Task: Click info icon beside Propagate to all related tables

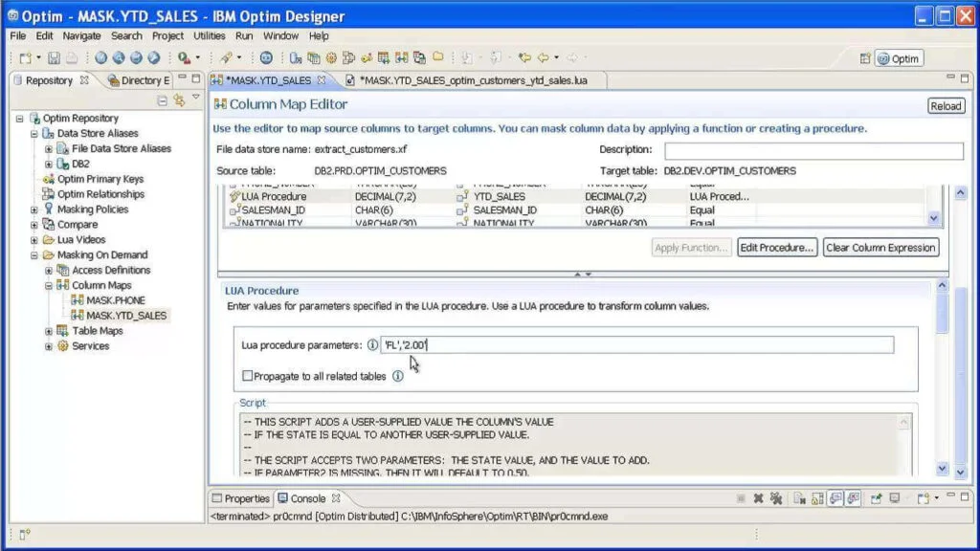Action: 397,376
